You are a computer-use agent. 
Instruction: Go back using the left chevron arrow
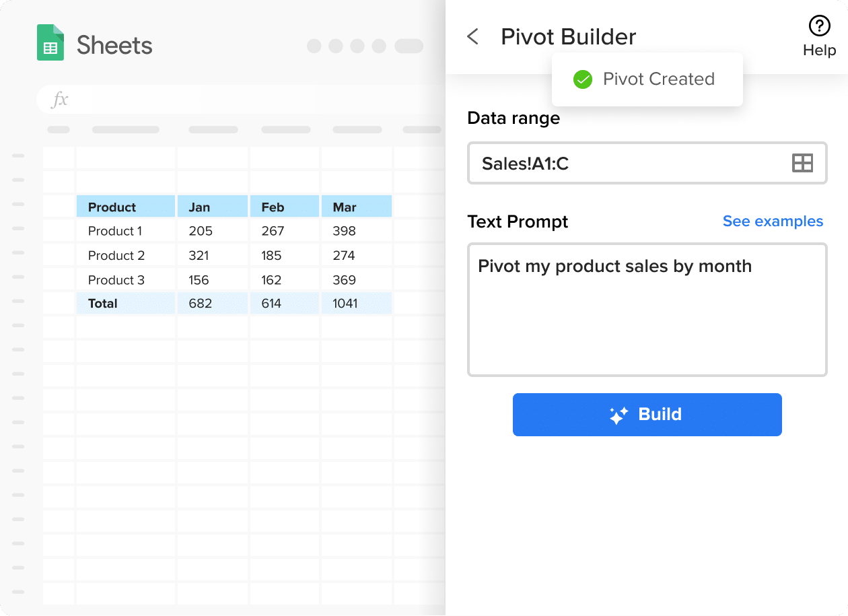pyautogui.click(x=473, y=37)
